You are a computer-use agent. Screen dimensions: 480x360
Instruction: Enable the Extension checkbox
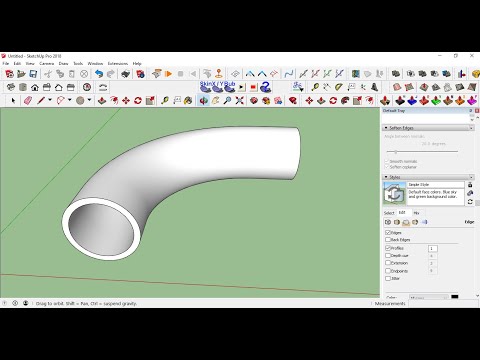tap(388, 263)
